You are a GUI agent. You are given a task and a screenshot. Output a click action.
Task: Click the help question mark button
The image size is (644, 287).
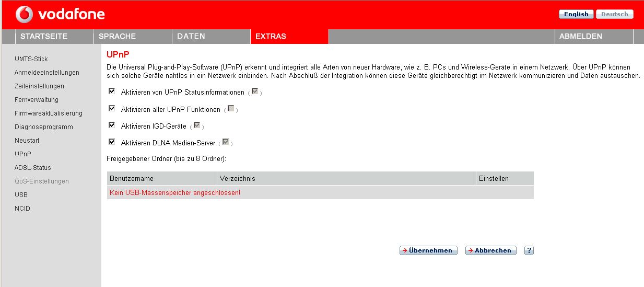529,250
